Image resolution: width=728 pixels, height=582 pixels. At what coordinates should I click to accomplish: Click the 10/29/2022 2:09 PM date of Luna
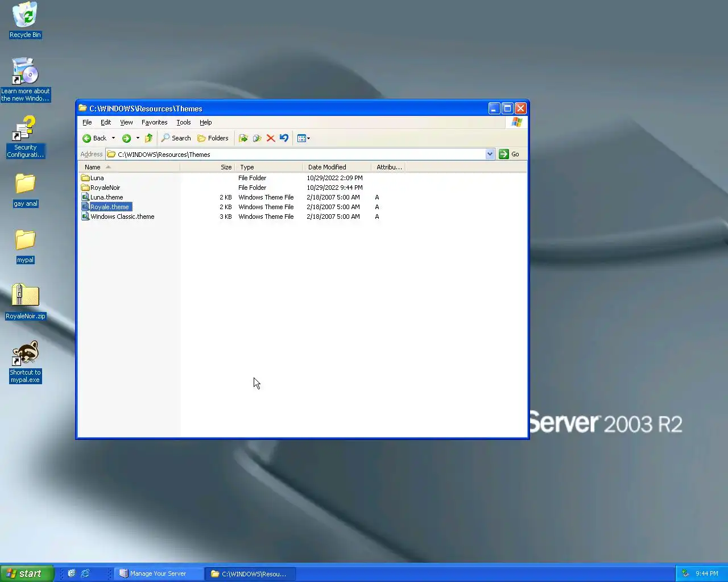(x=334, y=178)
